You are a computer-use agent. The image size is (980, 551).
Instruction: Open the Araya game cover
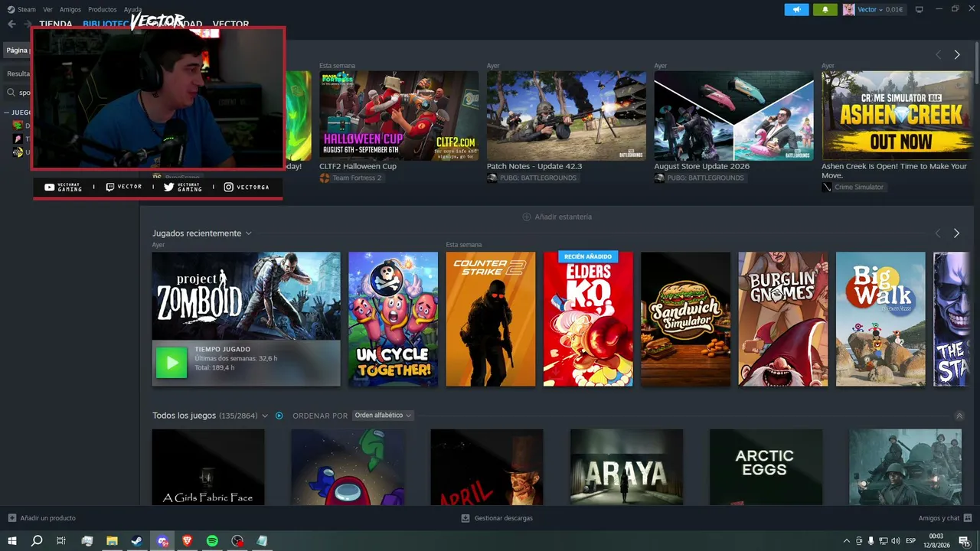pyautogui.click(x=626, y=467)
